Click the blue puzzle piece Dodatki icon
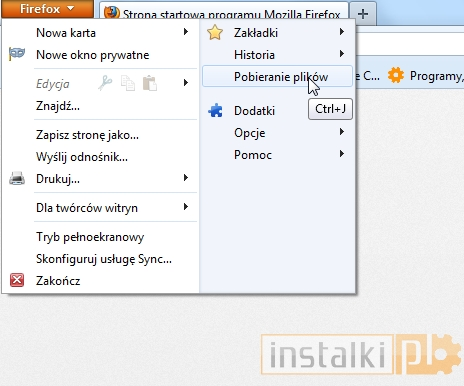The height and width of the screenshot is (386, 464). coord(215,110)
